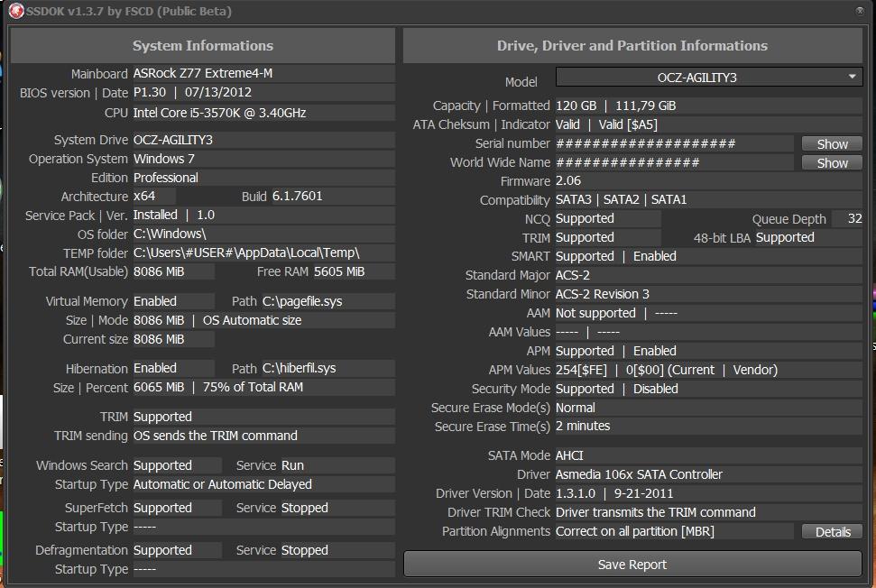This screenshot has height=588, width=876.
Task: Click the SATA Mode AHCI field
Action: [x=707, y=455]
